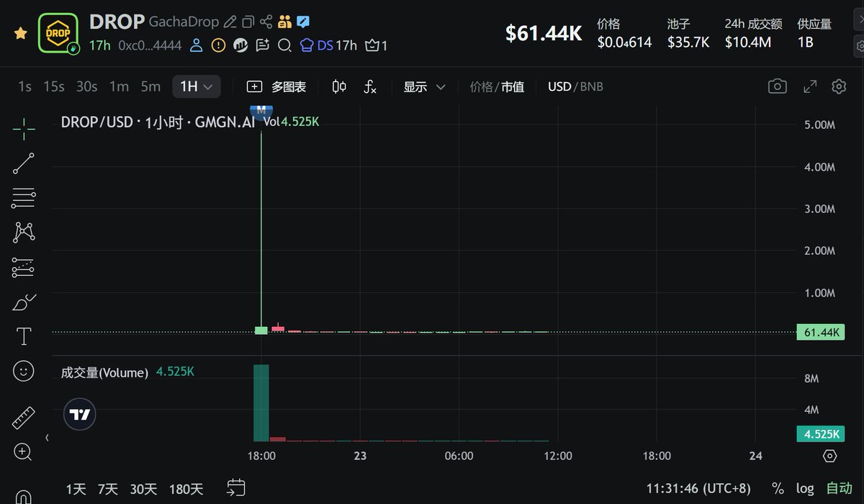The height and width of the screenshot is (504, 864).
Task: Select the 5m timeframe
Action: click(150, 86)
